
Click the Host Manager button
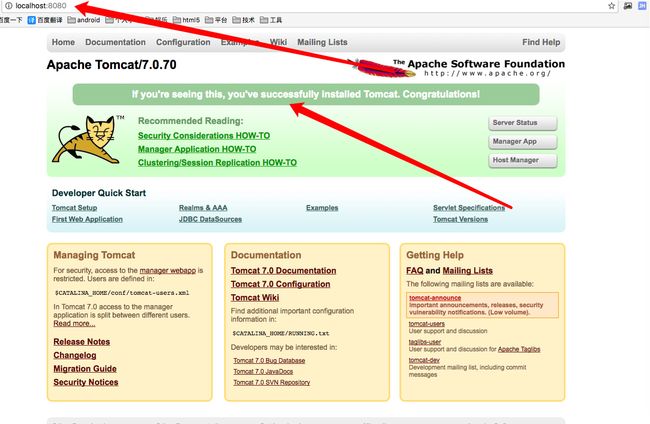(x=523, y=160)
